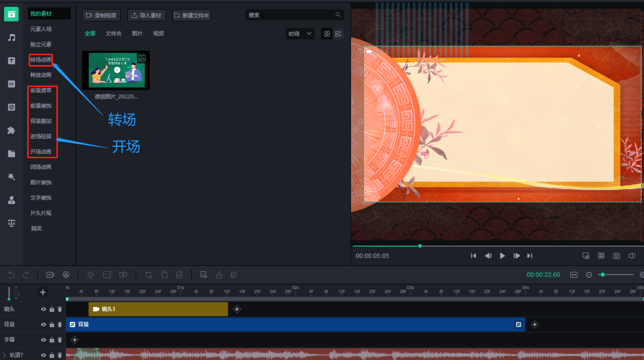The height and width of the screenshot is (360, 644).
Task: Click in the 搜索 search field
Action: tap(294, 15)
